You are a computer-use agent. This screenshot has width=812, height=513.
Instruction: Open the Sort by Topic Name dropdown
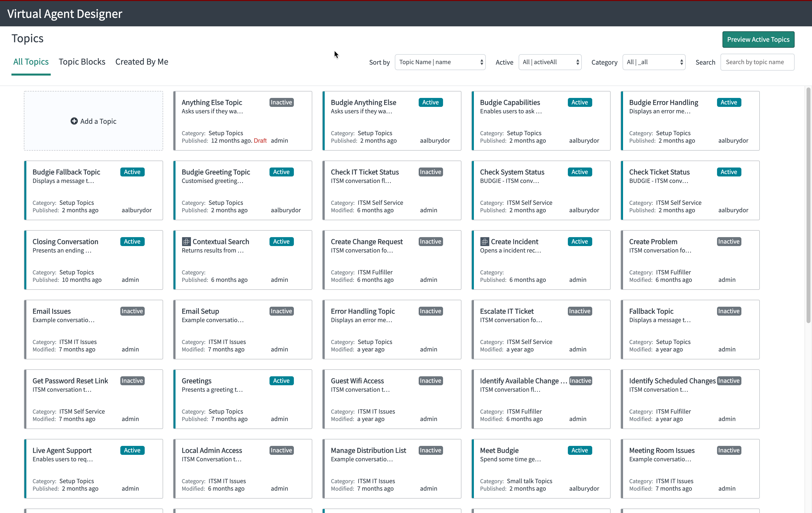[440, 62]
